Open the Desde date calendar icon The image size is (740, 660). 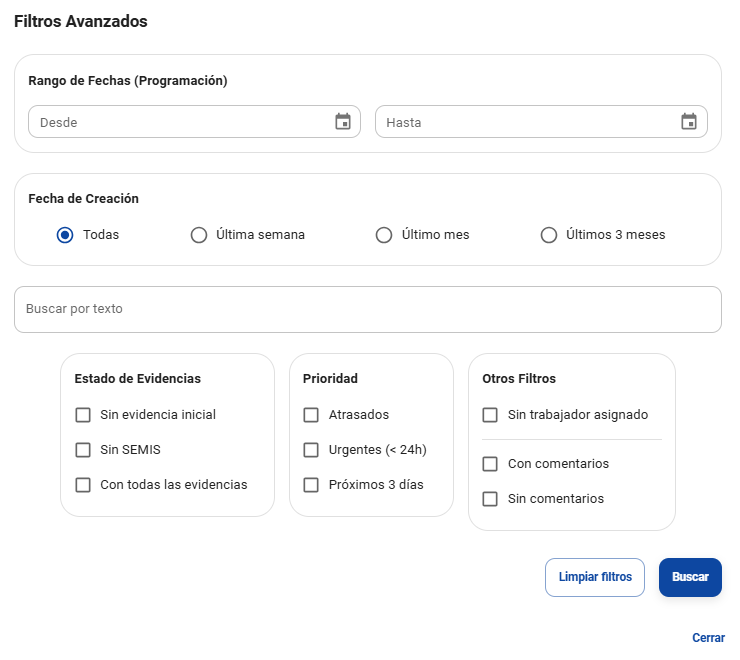[x=343, y=122]
